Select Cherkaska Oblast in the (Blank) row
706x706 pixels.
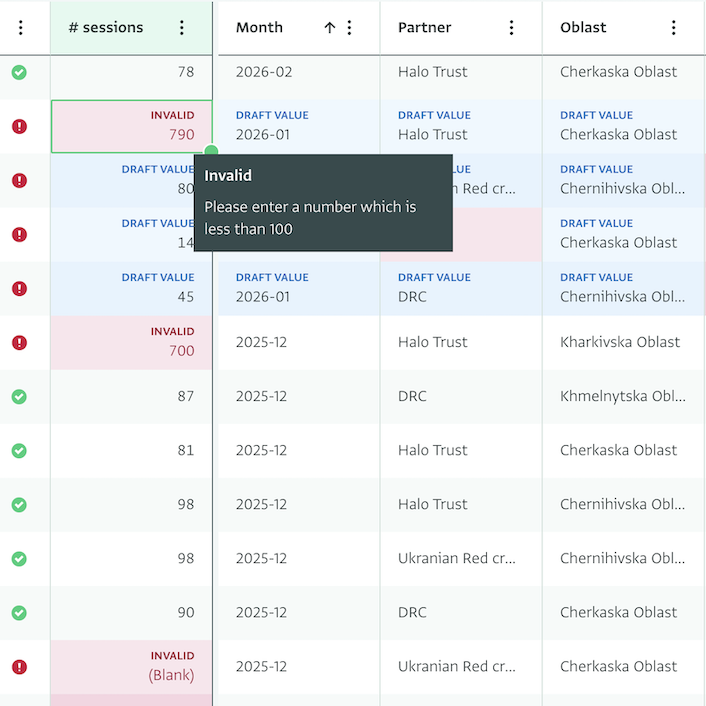[x=624, y=667]
